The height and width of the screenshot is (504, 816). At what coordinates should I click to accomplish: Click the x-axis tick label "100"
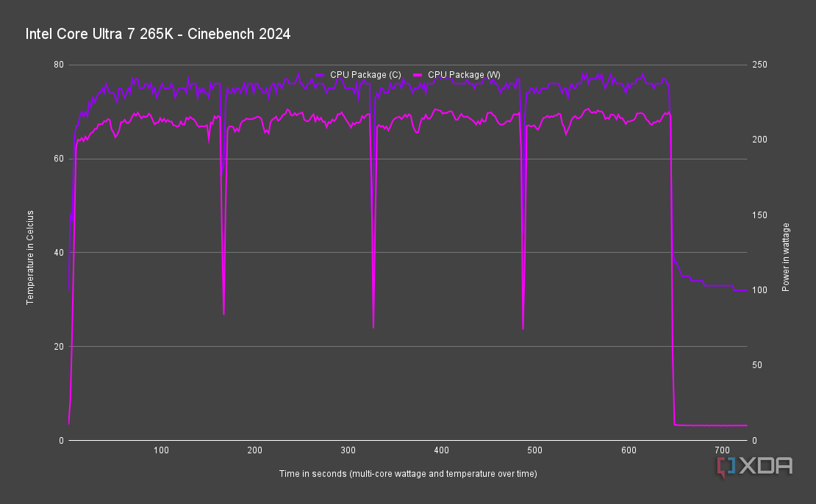[x=161, y=450]
